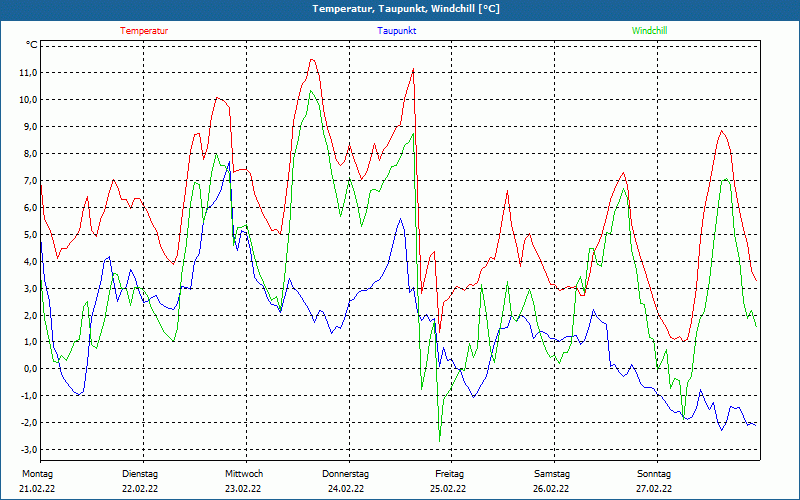Click the 6,0 y-axis value
Screen dimensions: 800x500
30,208
